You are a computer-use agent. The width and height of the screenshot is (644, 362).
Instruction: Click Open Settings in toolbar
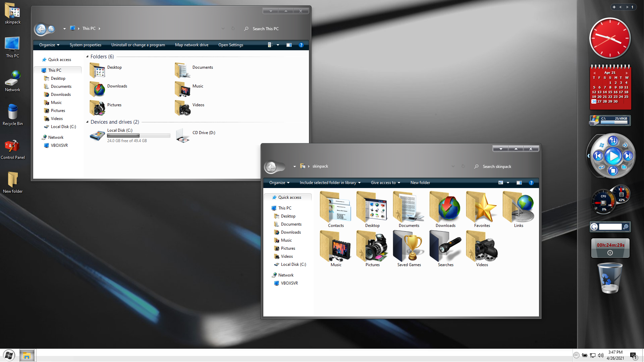pyautogui.click(x=230, y=45)
